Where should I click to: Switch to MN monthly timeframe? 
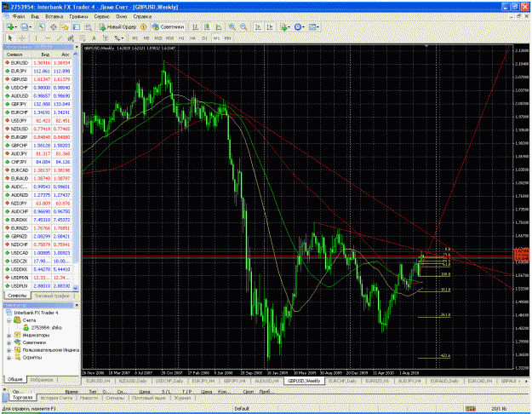(227, 38)
